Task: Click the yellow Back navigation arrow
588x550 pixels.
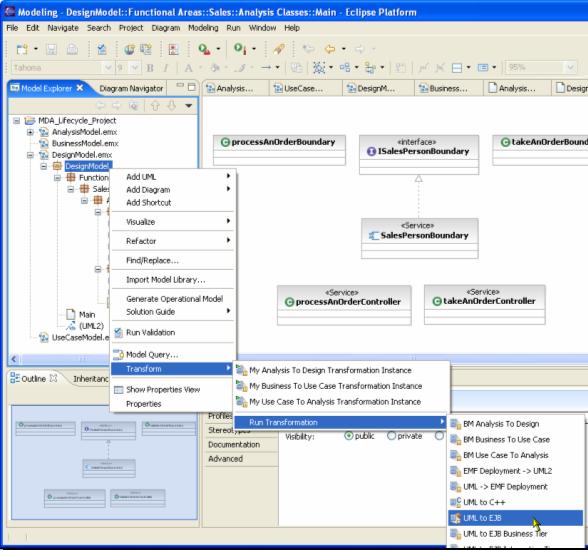Action: (330, 49)
